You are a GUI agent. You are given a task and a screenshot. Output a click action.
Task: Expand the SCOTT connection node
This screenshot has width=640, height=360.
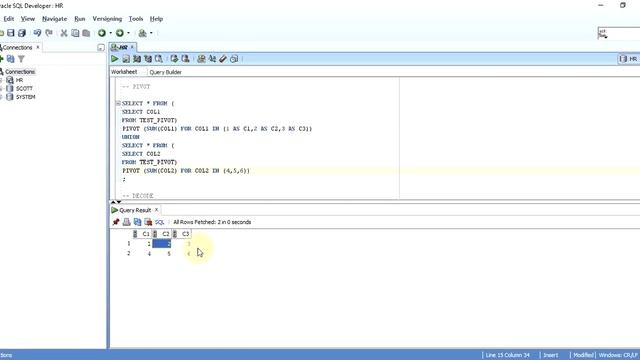(x=1, y=88)
